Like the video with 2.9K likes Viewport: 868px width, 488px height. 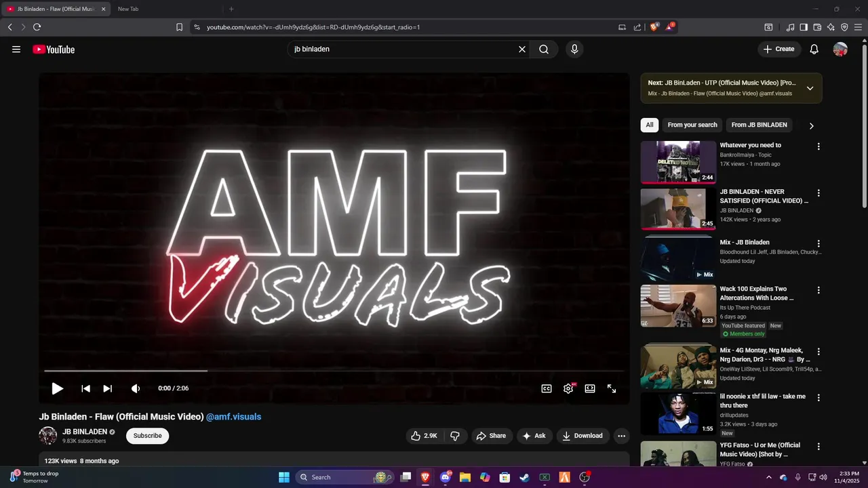tap(424, 436)
